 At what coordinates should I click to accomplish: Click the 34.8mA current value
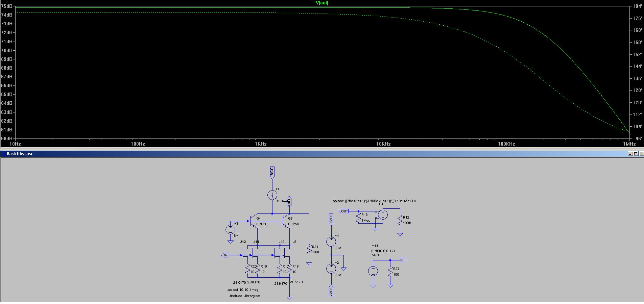tap(281, 201)
